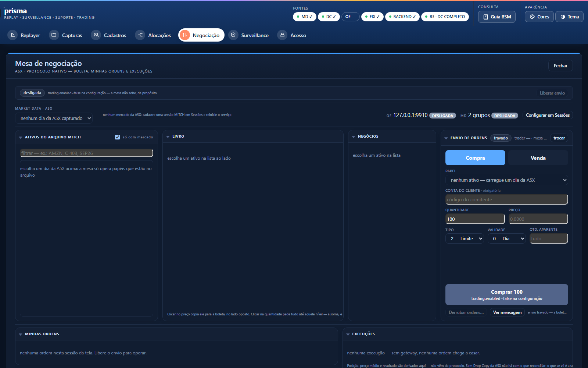588x368 pixels.
Task: Click the Quantidade field showing 100
Action: 475,219
